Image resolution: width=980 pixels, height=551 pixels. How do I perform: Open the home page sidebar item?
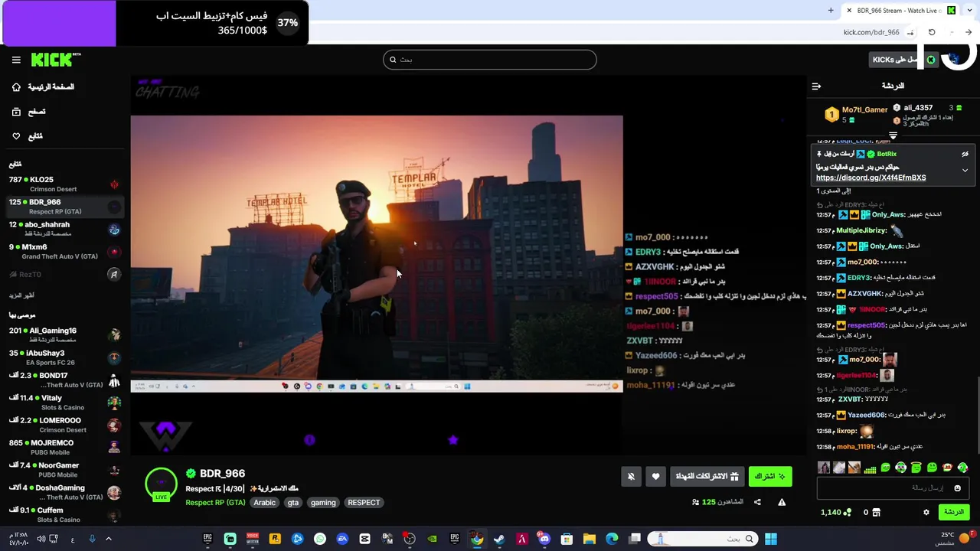(44, 87)
